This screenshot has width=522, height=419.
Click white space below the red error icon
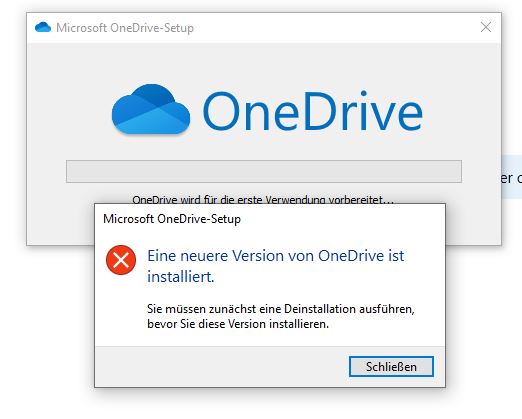point(121,310)
